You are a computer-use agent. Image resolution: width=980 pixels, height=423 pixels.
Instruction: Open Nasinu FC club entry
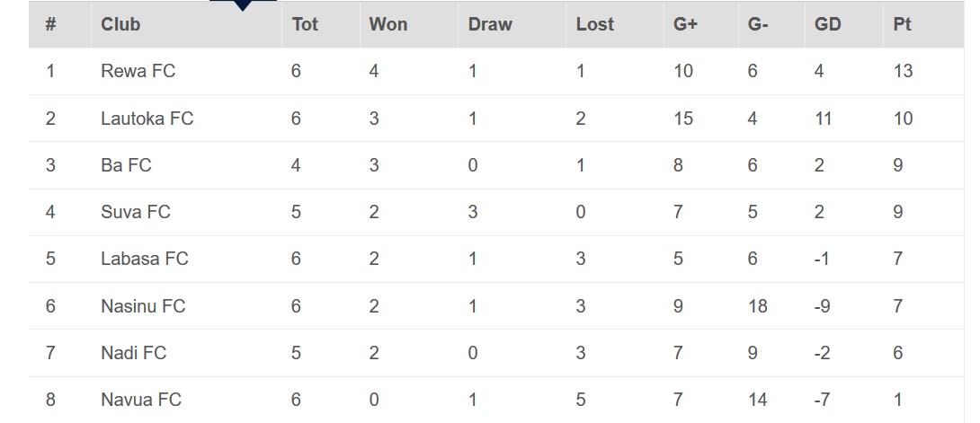(143, 306)
